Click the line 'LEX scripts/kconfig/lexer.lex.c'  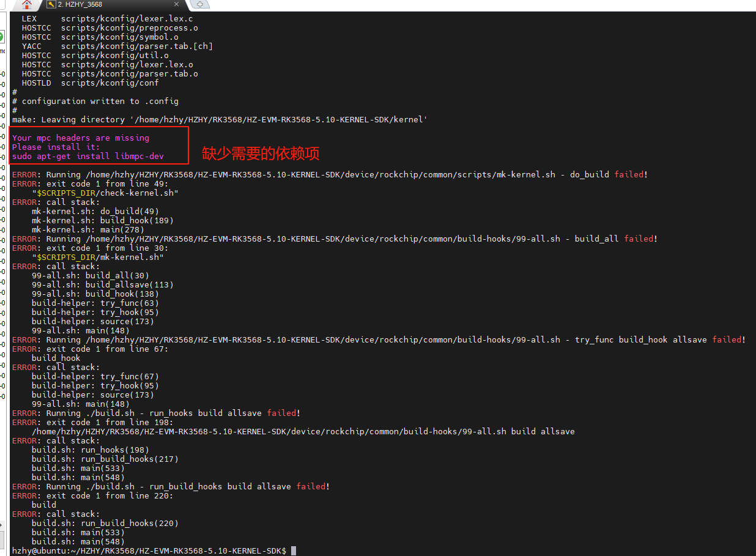107,19
